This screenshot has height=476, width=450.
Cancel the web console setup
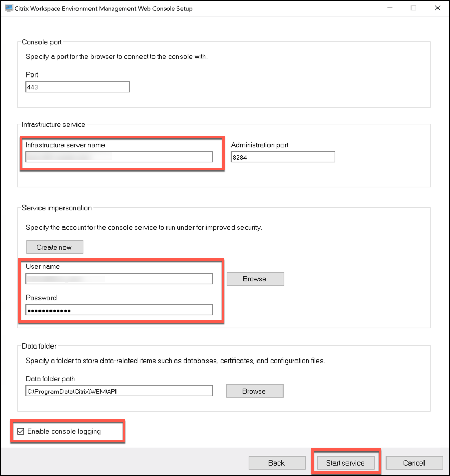click(x=414, y=462)
